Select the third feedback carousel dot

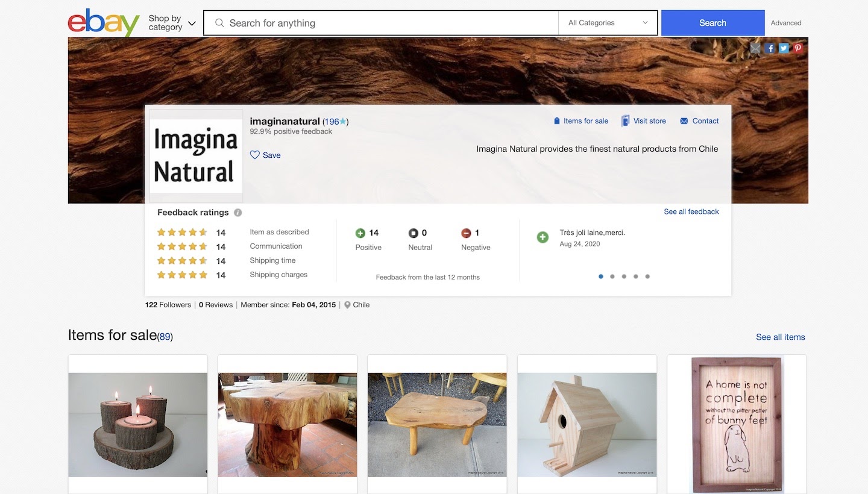click(624, 277)
